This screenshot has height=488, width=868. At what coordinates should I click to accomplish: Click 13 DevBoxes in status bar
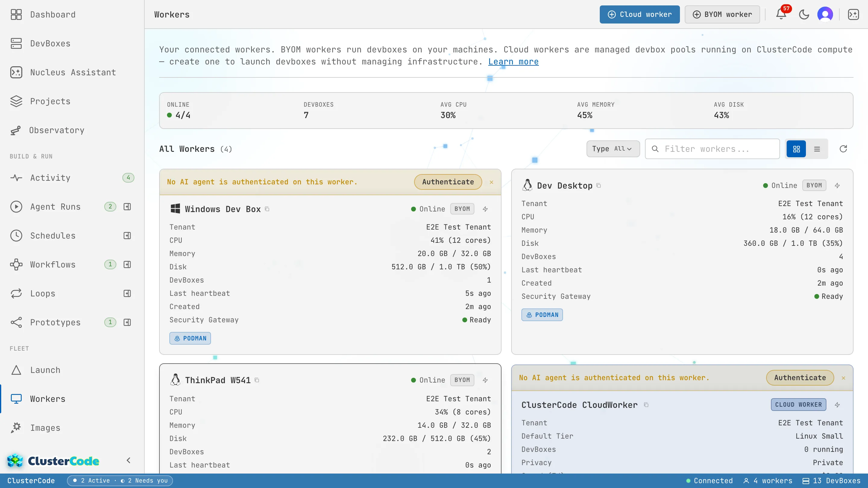click(x=831, y=481)
